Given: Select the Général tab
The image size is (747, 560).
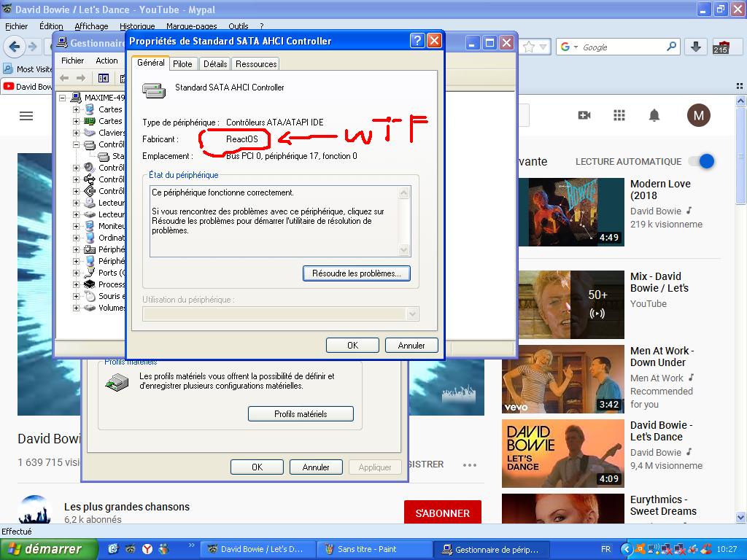Looking at the screenshot, I should tap(150, 63).
